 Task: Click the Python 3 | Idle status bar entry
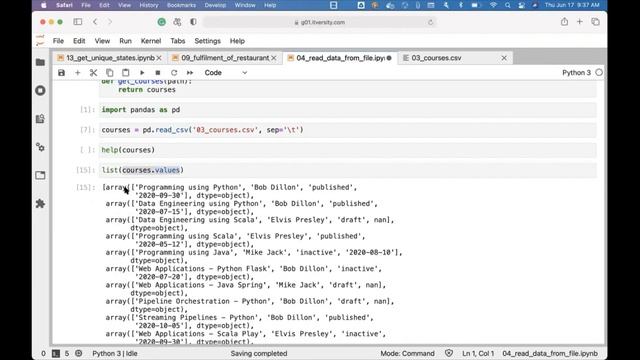pyautogui.click(x=115, y=353)
